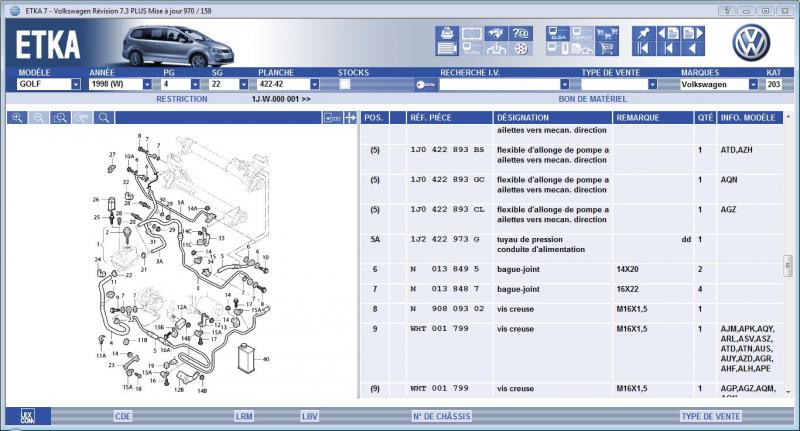Image resolution: width=800 pixels, height=431 pixels.
Task: Open the MODÈLE dropdown showing GOLF
Action: tap(76, 84)
